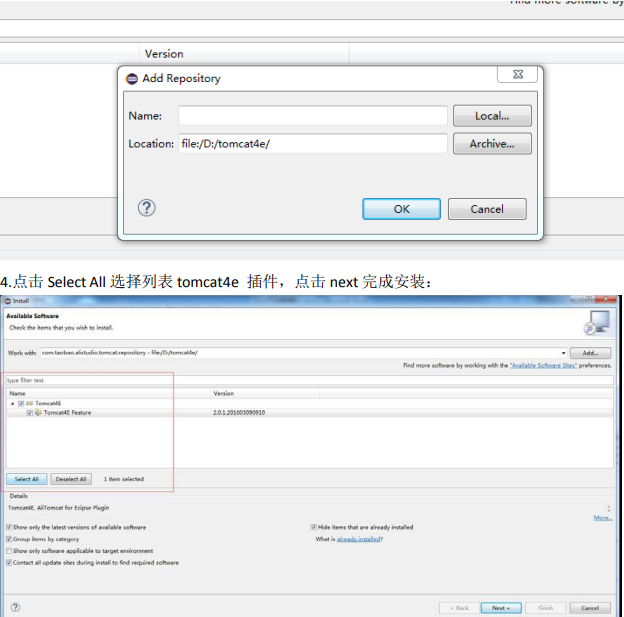Image resolution: width=624 pixels, height=617 pixels.
Task: Open the Available Software Sites link
Action: [x=543, y=365]
